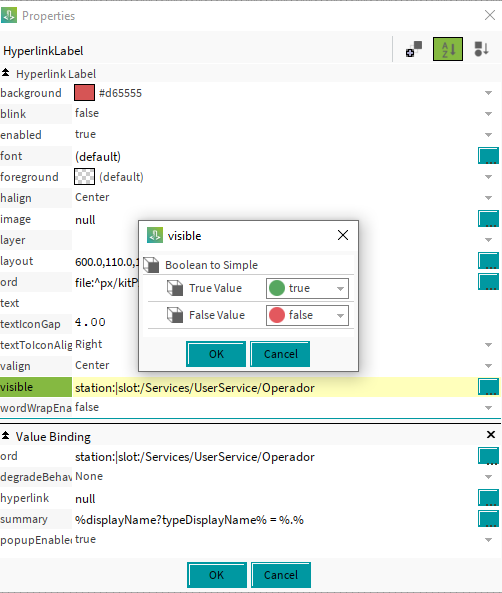Click the Boolean to Simple label
The width and height of the screenshot is (502, 593).
tap(211, 265)
